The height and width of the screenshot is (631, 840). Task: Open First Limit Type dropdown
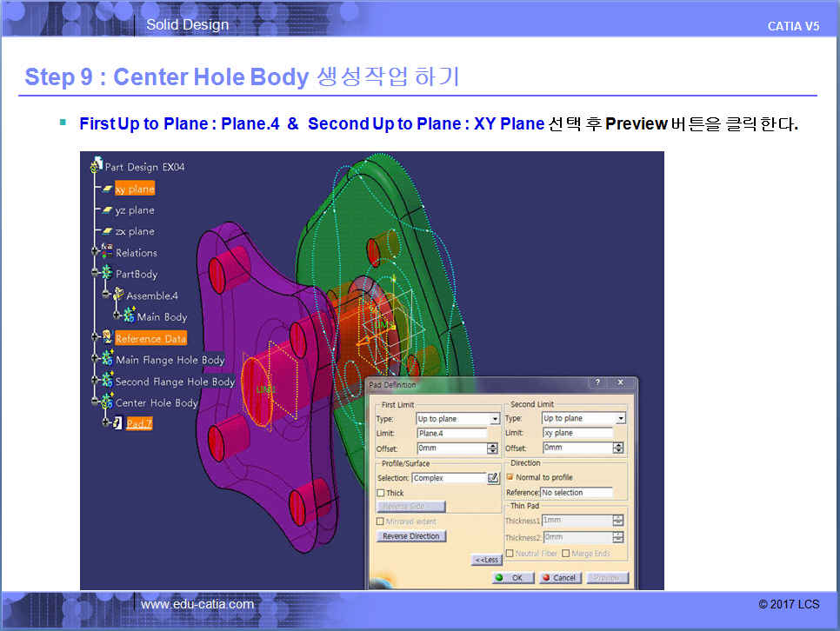pos(495,419)
